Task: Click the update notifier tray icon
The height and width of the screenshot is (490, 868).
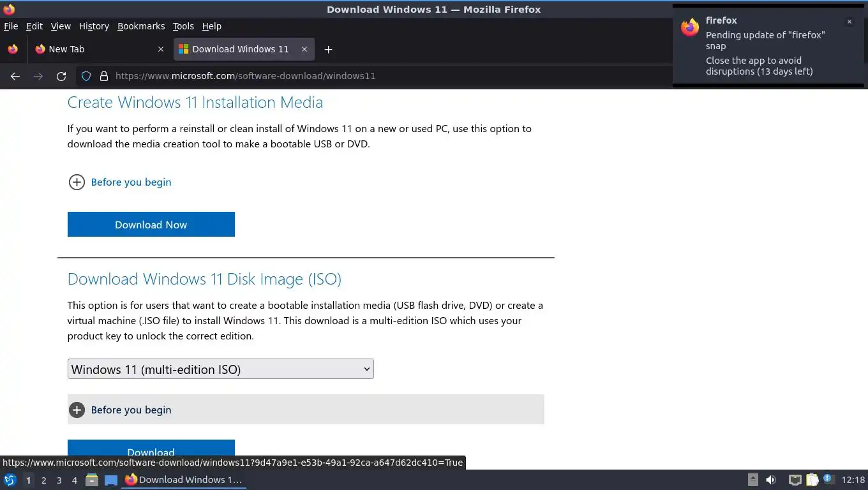Action: point(828,479)
